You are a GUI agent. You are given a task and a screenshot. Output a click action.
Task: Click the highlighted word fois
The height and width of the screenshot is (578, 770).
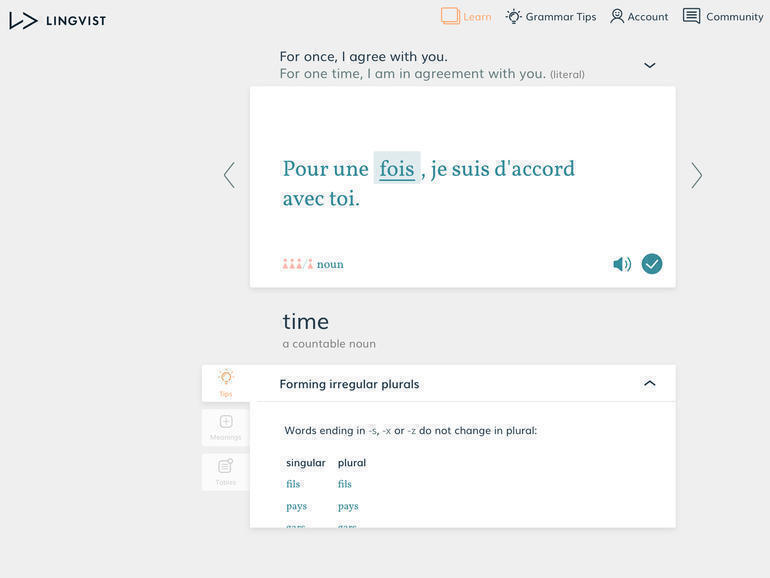(397, 169)
